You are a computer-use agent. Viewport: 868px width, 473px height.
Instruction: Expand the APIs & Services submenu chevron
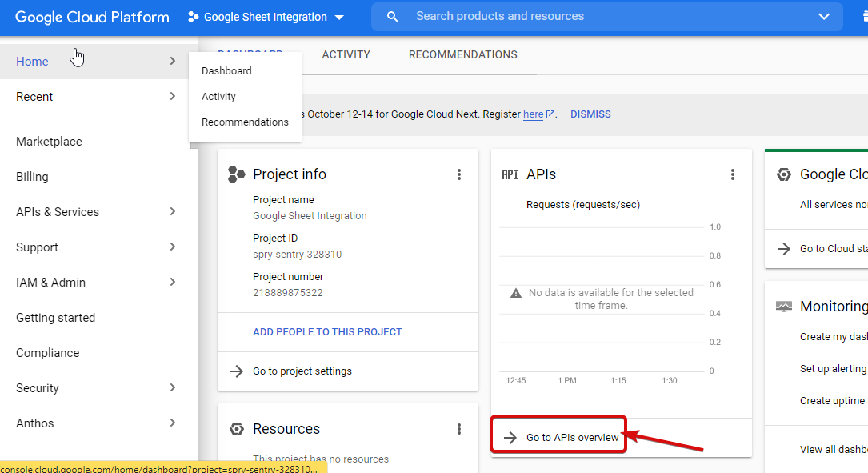coord(172,211)
